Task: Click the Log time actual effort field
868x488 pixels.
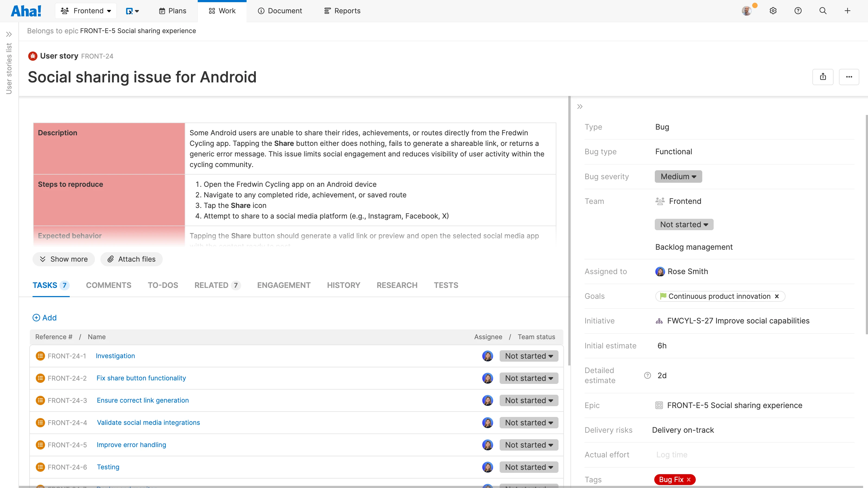Action: click(x=672, y=455)
